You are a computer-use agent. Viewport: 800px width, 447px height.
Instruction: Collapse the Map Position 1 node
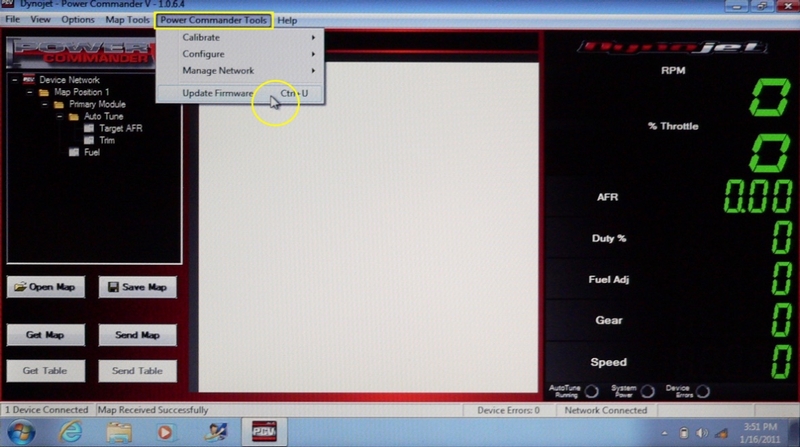[x=28, y=92]
